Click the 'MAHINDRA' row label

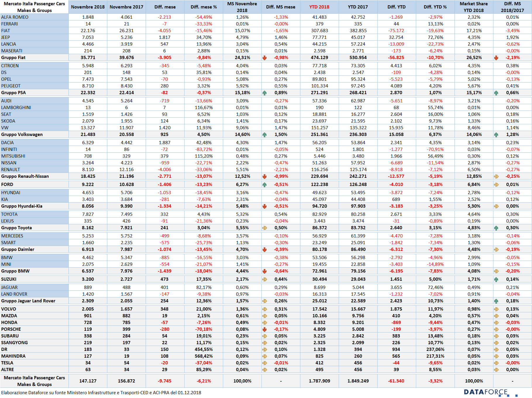pos(13,356)
